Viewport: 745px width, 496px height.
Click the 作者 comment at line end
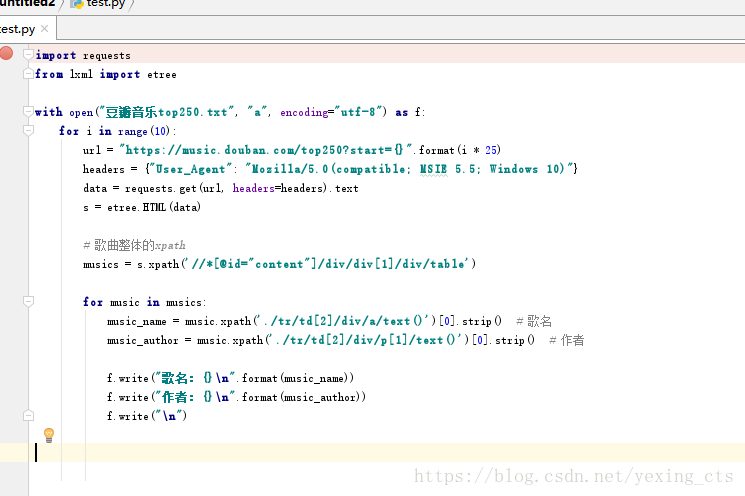tap(567, 340)
